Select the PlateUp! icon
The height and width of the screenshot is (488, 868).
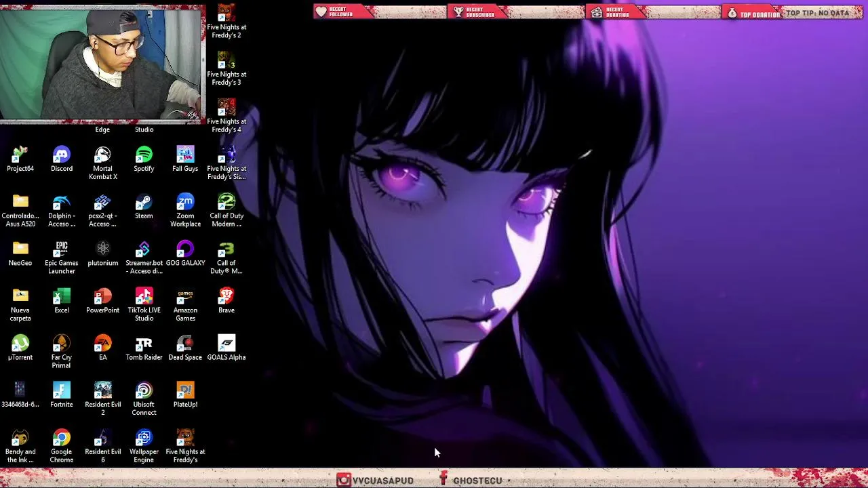click(185, 395)
